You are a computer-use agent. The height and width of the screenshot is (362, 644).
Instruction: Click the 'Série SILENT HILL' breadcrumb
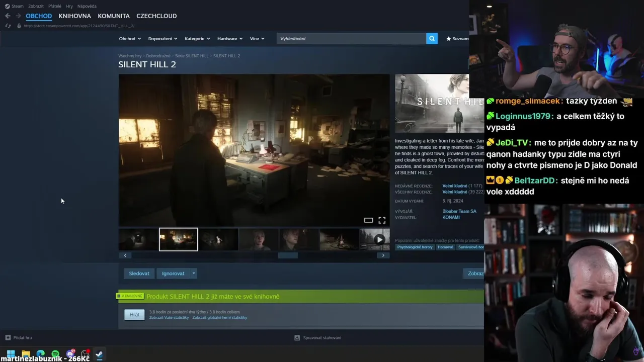[192, 56]
